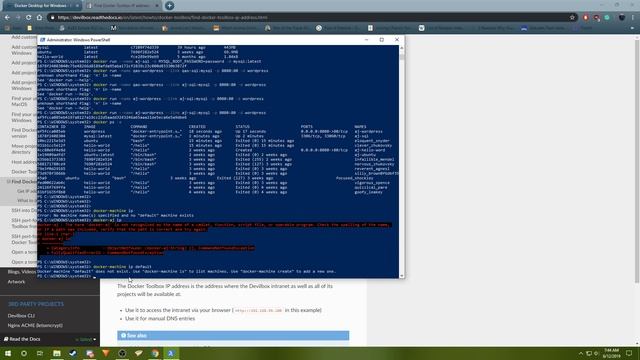
Task: Show hidden system tray icons
Action: coord(580,353)
